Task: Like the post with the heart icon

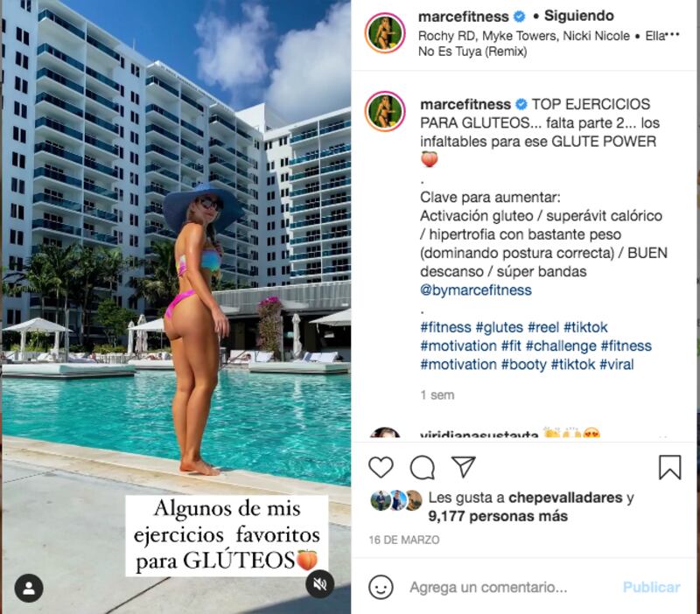Action: point(381,467)
